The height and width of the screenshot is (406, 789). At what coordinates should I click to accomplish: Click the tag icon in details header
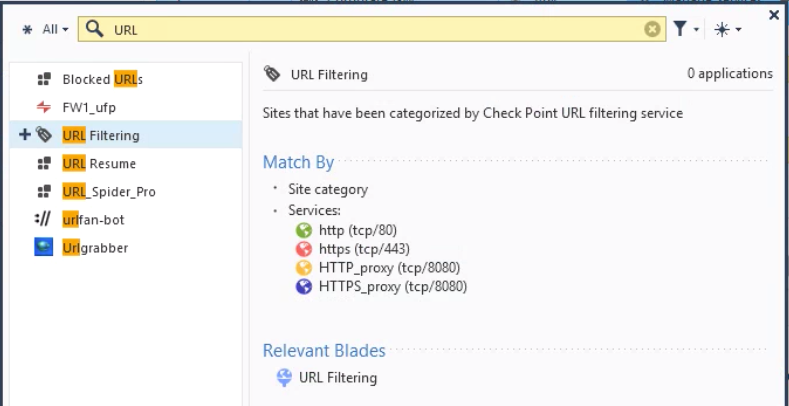coord(272,74)
